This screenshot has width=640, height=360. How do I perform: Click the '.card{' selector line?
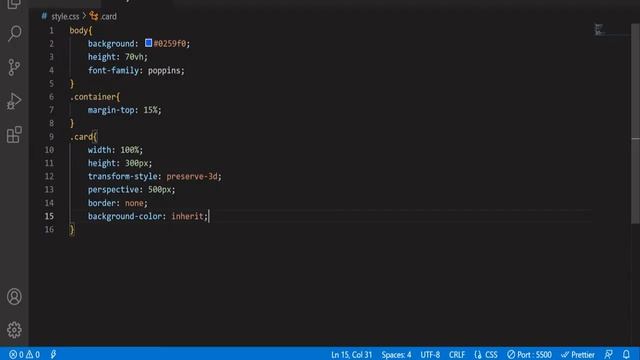[83, 137]
